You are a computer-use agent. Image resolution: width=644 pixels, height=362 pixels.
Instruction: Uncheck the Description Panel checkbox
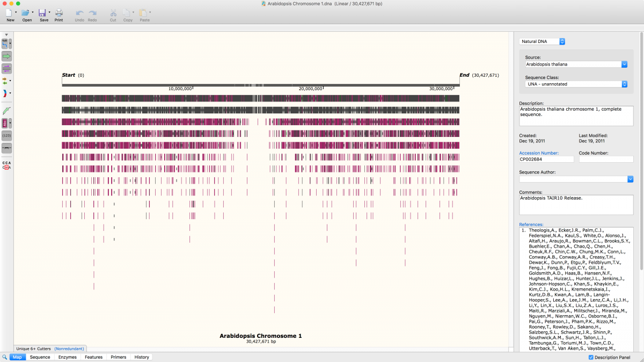[591, 357]
